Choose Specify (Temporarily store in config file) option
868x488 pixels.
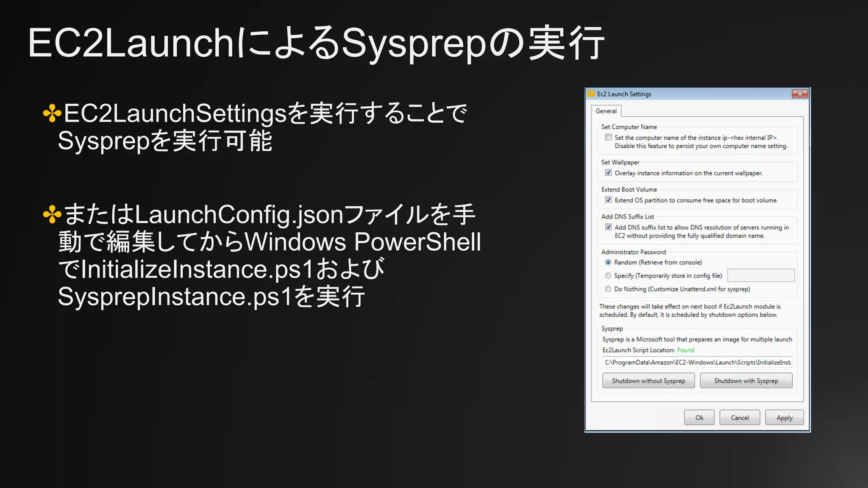coord(608,276)
